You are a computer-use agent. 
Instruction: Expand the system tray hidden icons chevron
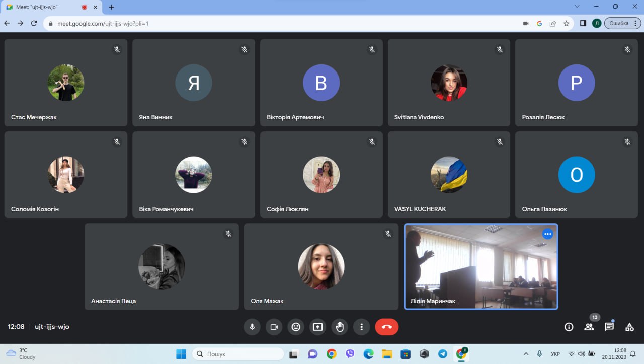pos(526,354)
